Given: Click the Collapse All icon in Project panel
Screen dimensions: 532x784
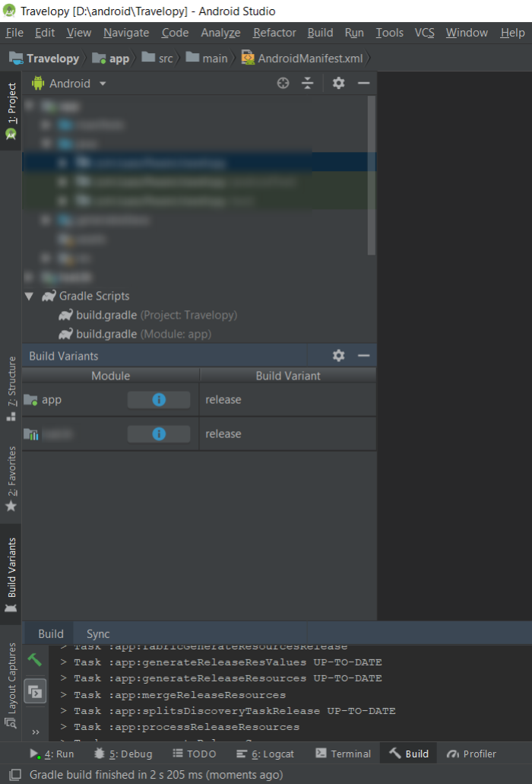Looking at the screenshot, I should (307, 83).
